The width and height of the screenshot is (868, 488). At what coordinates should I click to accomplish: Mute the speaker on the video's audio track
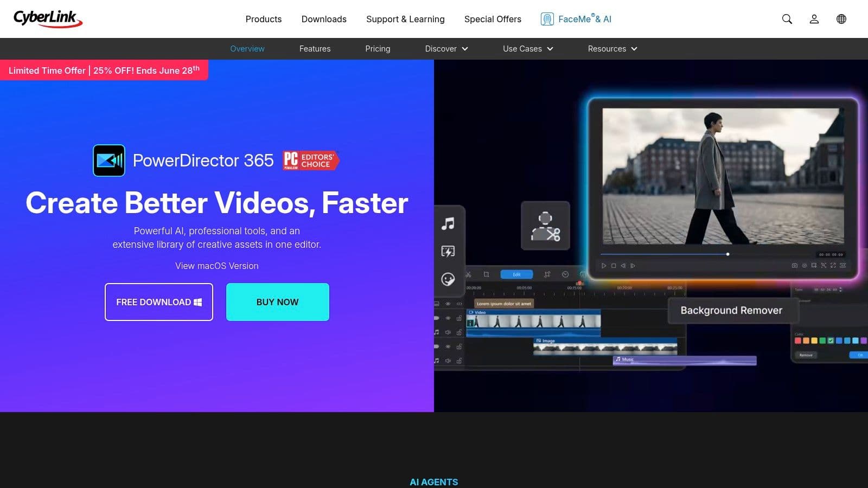pyautogui.click(x=448, y=332)
